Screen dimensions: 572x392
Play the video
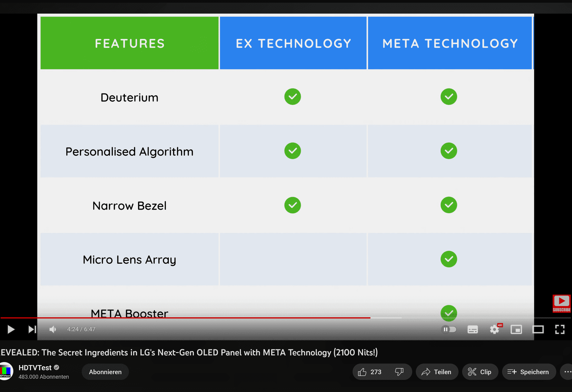(x=11, y=329)
